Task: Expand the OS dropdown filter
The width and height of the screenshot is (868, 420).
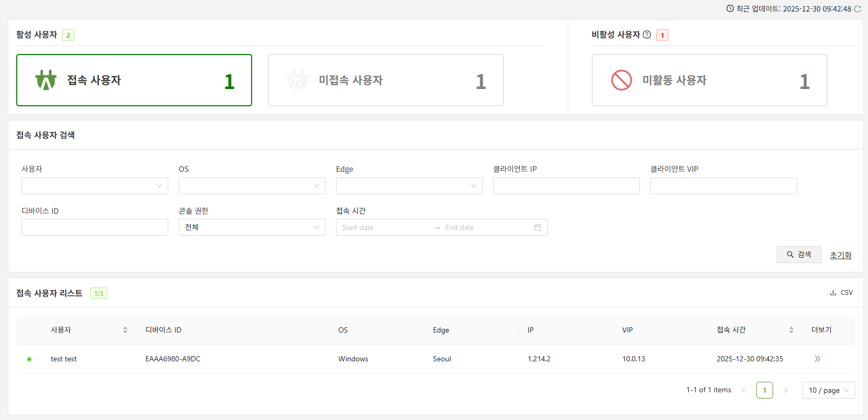Action: pos(252,186)
